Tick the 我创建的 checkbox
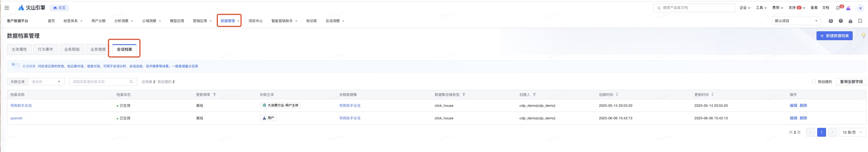 pos(814,82)
